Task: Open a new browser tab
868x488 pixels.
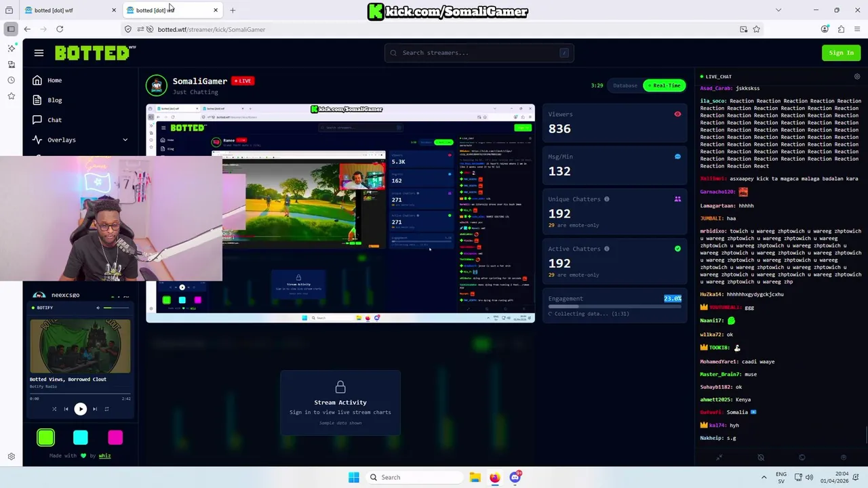Action: 233,10
